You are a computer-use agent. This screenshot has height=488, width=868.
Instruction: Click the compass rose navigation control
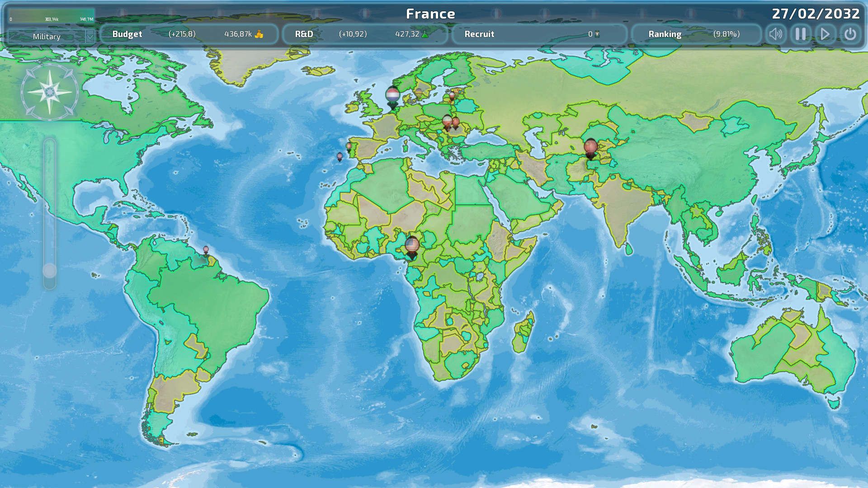click(49, 92)
